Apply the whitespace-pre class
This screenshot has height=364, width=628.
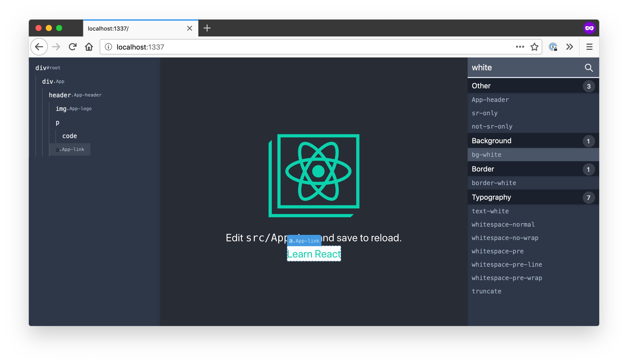click(533, 251)
